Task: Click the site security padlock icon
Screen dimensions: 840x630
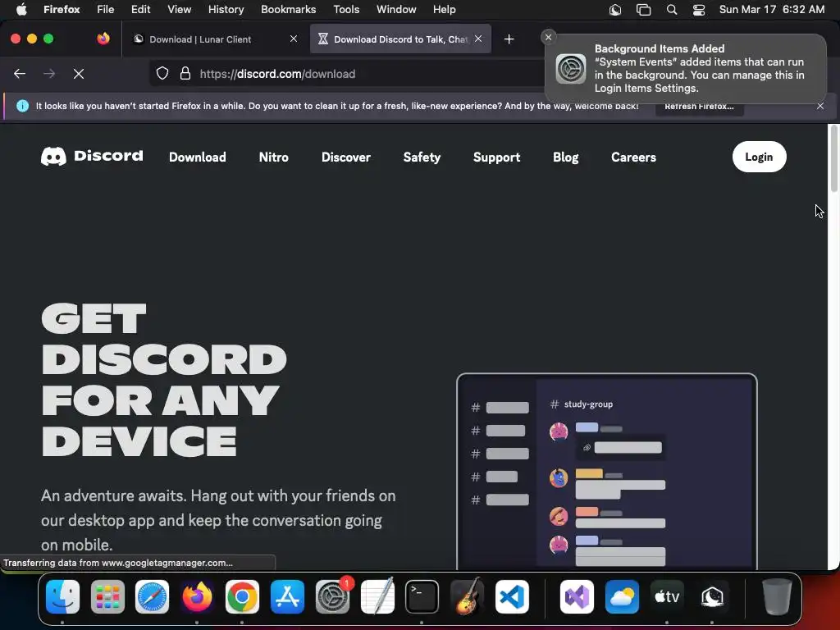Action: click(185, 73)
